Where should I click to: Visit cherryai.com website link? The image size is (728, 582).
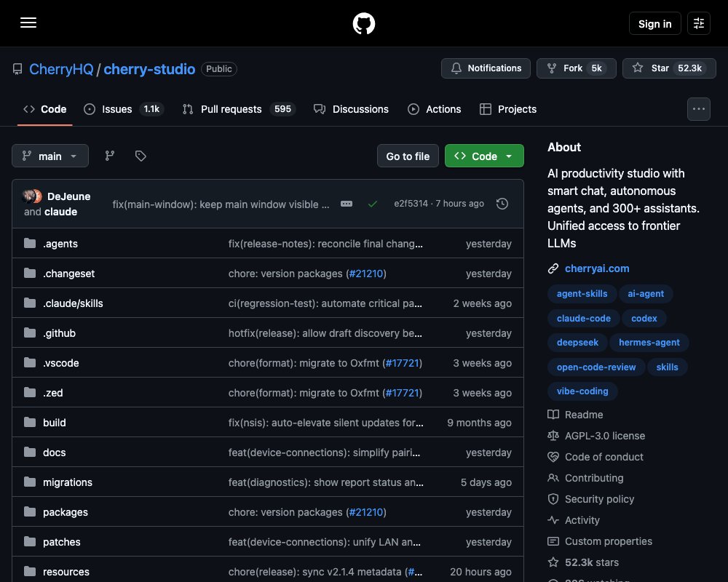point(597,268)
